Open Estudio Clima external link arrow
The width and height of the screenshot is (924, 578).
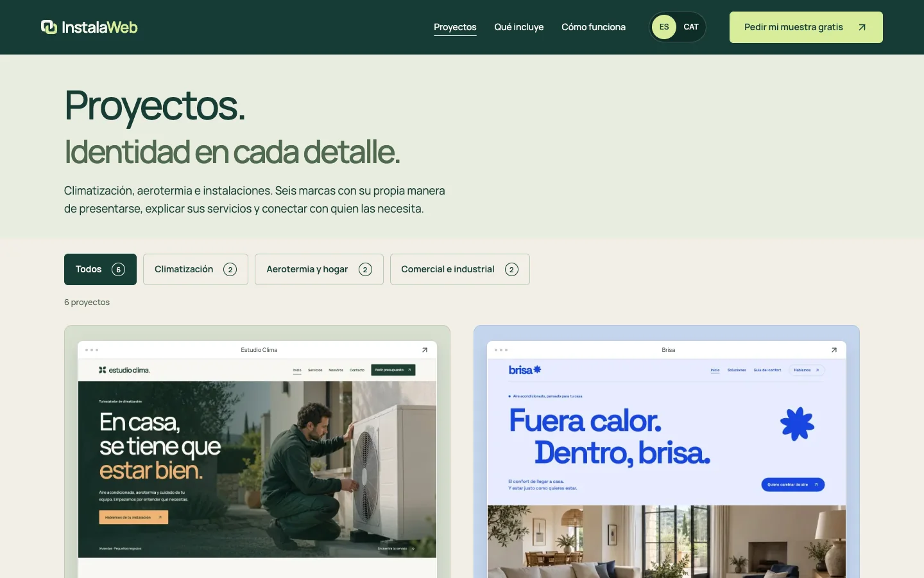[x=424, y=350]
